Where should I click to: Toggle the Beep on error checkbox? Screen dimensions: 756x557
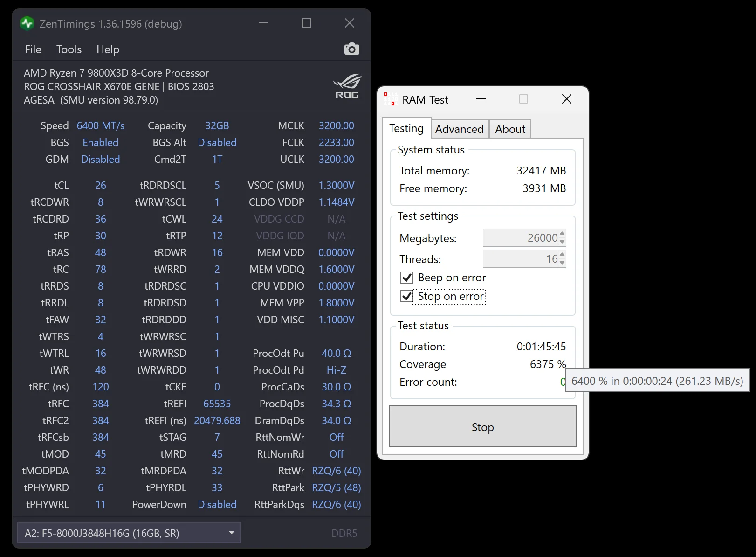pos(407,278)
